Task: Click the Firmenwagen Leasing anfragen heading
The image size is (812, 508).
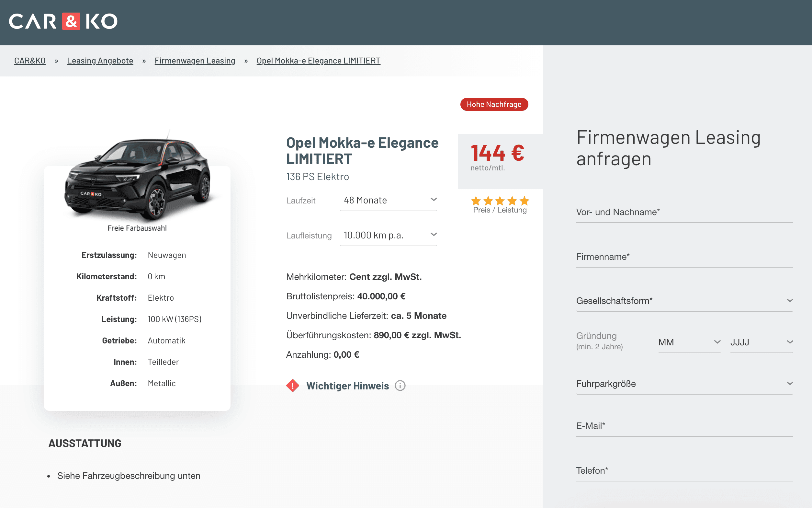Action: (668, 148)
